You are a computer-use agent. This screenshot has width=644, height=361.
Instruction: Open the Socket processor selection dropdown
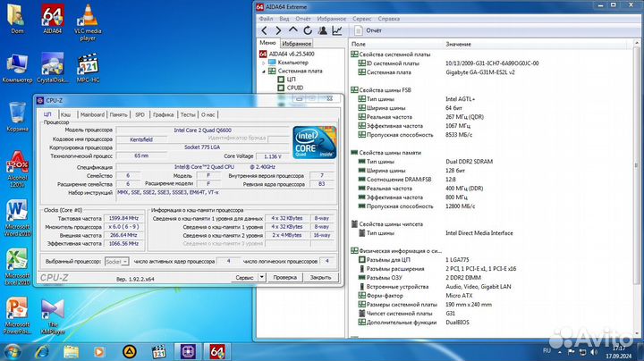(117, 261)
